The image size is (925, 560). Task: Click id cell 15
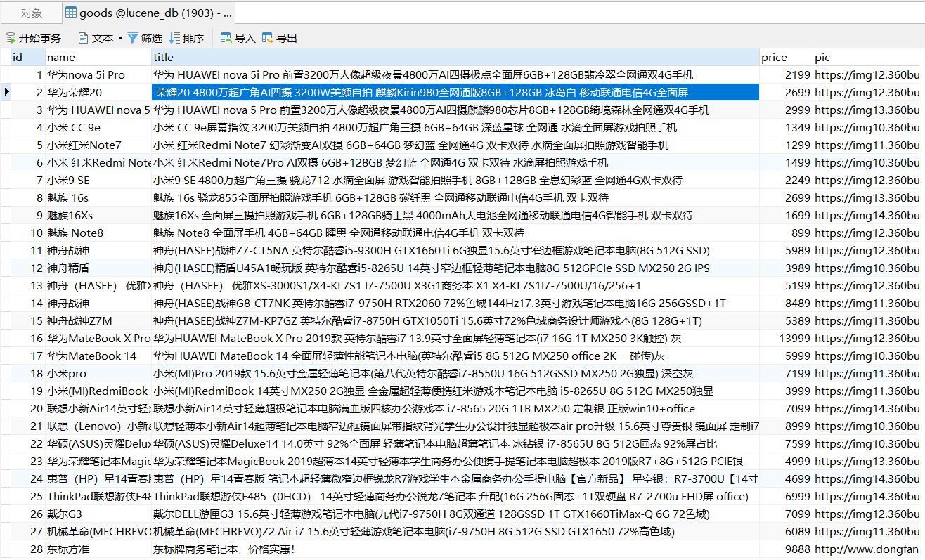point(28,320)
